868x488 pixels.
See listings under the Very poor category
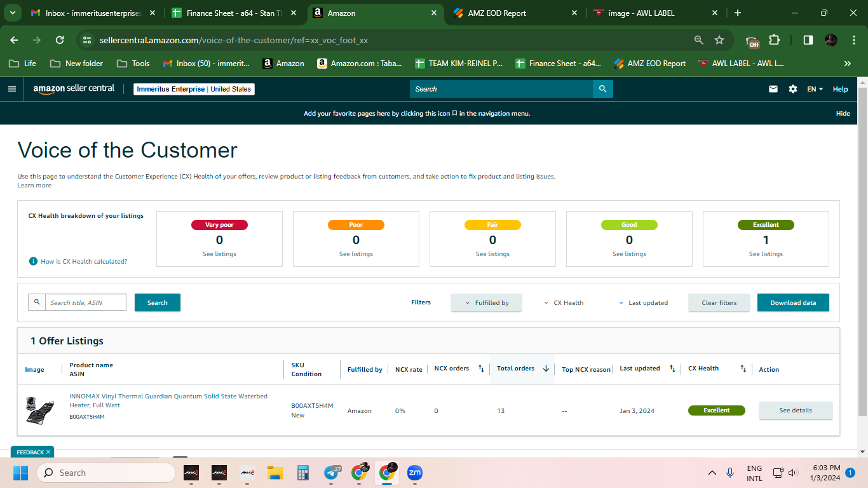point(219,254)
